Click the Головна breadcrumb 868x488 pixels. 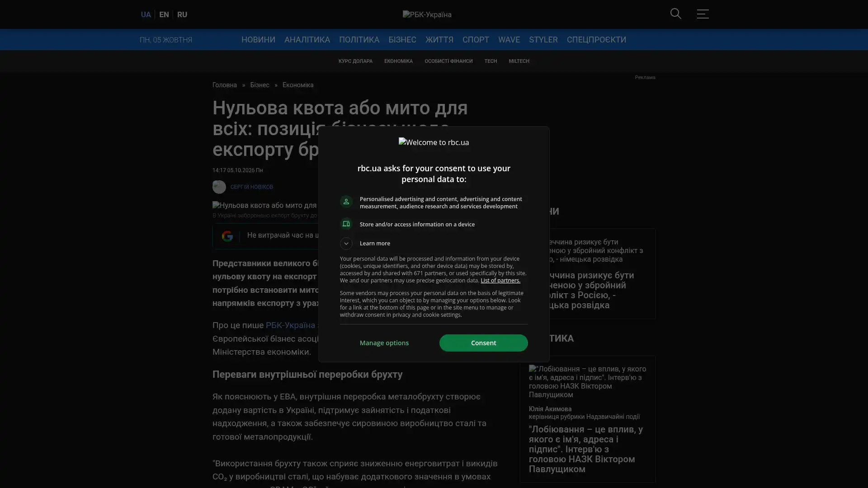[x=225, y=85]
